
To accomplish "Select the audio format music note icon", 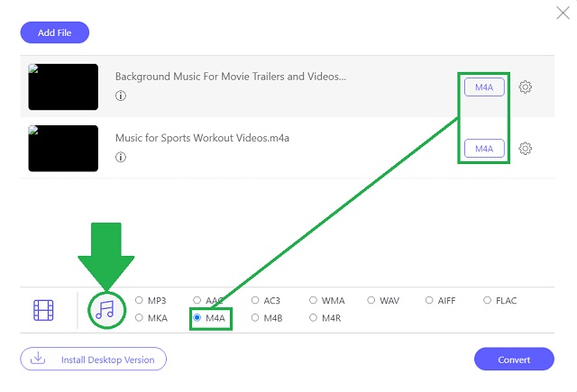I will click(x=105, y=310).
